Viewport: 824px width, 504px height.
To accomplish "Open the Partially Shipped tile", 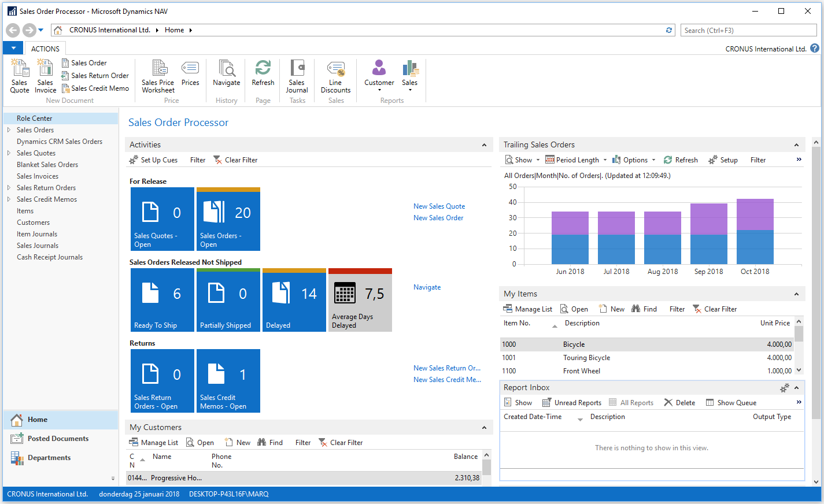I will [x=228, y=300].
